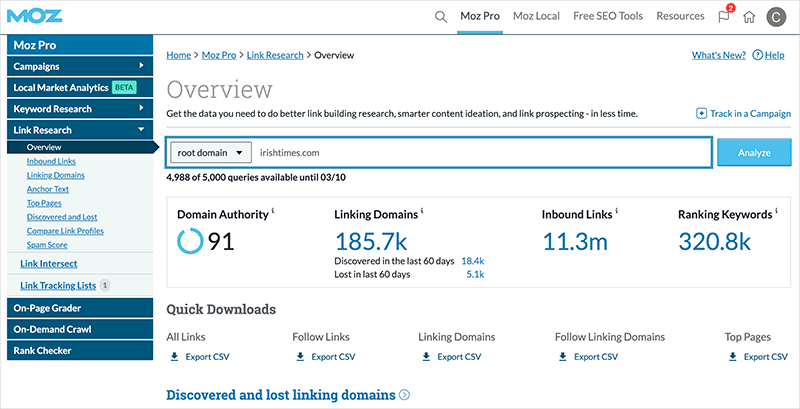Click the All Links download icon
Screen dimensions: 800x409
pyautogui.click(x=174, y=356)
